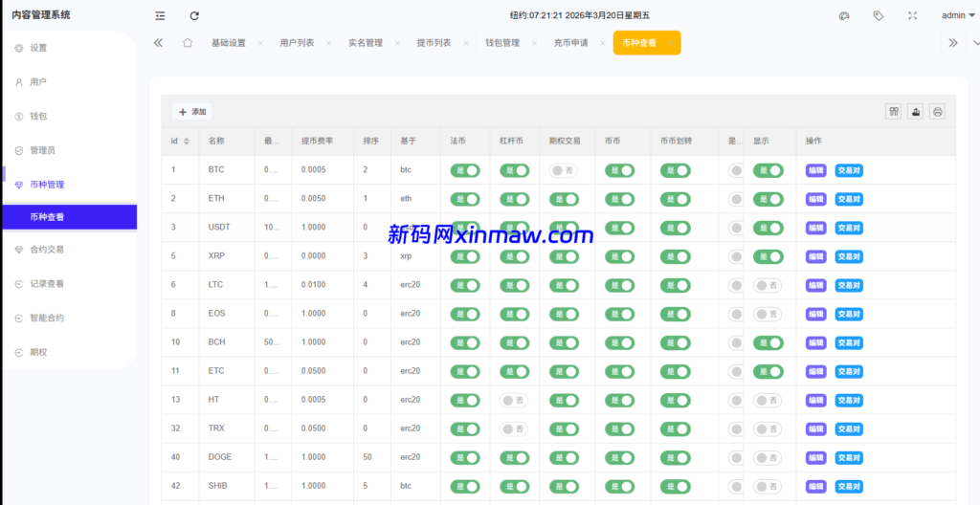Click the 排序 column header
This screenshot has height=505, width=980.
(x=370, y=142)
